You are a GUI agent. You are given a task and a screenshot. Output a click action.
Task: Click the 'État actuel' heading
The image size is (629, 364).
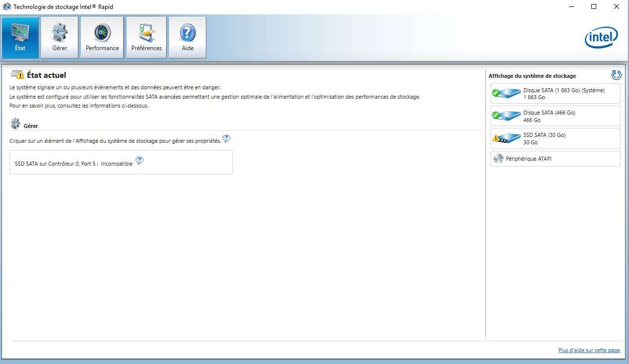[x=46, y=75]
